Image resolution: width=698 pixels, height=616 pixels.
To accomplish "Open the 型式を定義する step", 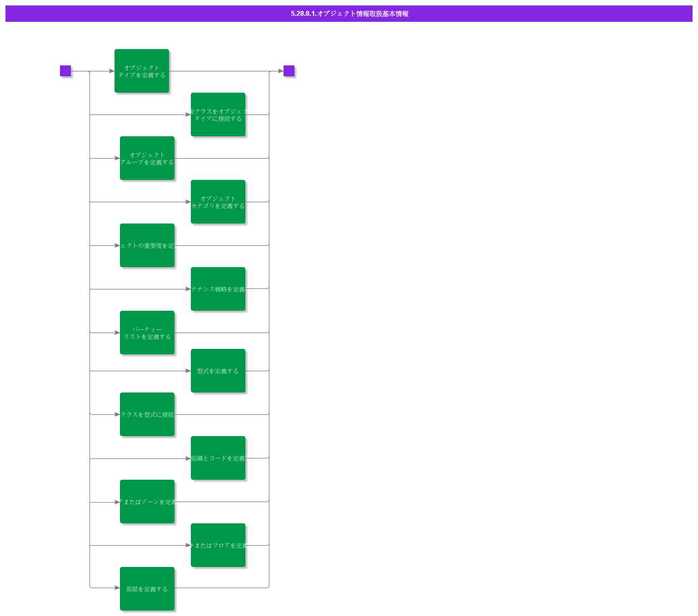I will point(218,371).
